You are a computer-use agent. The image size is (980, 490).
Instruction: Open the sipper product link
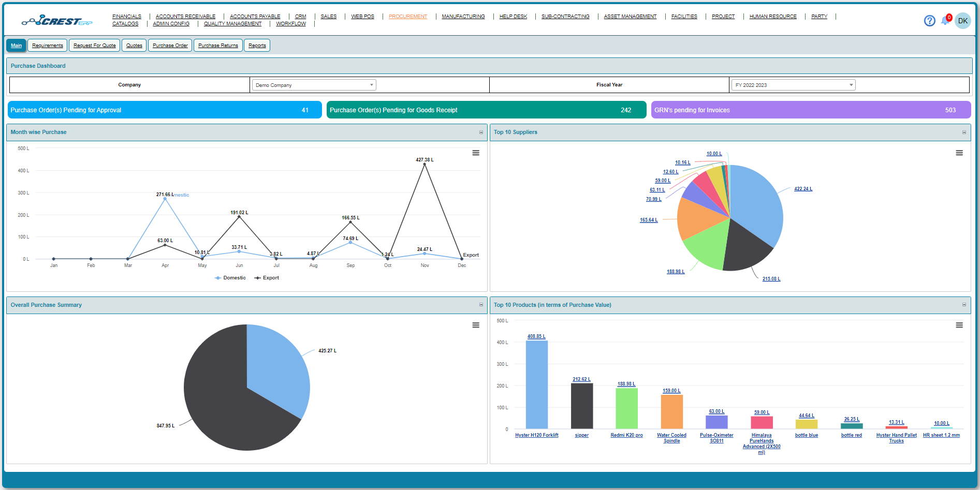click(x=581, y=435)
